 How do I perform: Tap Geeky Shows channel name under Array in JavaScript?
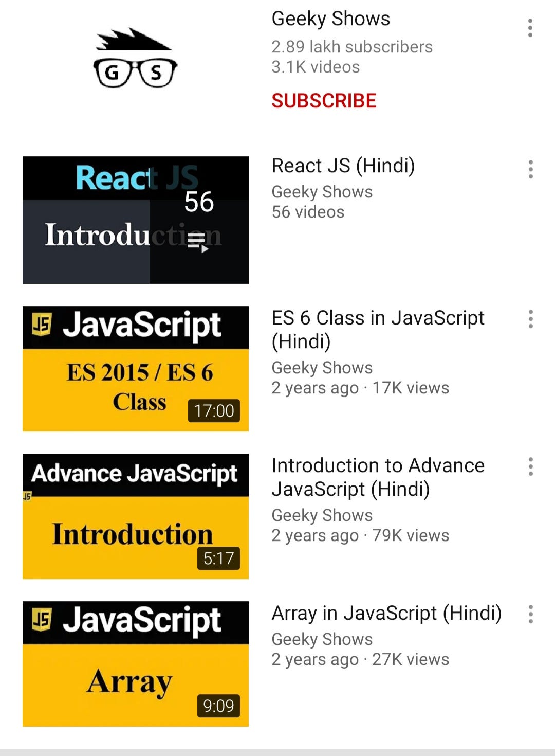click(322, 640)
